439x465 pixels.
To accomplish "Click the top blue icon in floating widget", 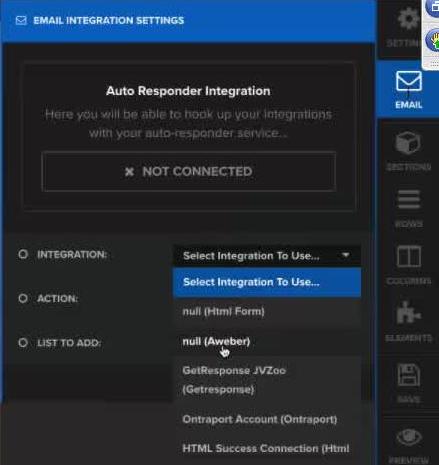I will tap(434, 7).
